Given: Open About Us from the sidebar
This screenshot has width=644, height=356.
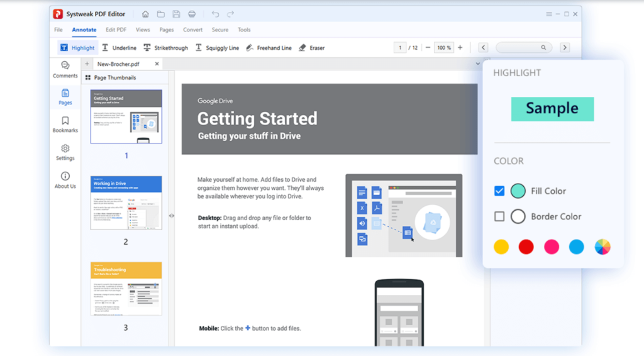Looking at the screenshot, I should coord(65,181).
